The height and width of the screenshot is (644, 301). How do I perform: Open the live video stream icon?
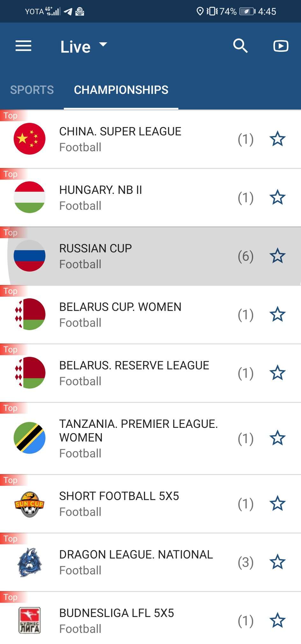pos(281,46)
